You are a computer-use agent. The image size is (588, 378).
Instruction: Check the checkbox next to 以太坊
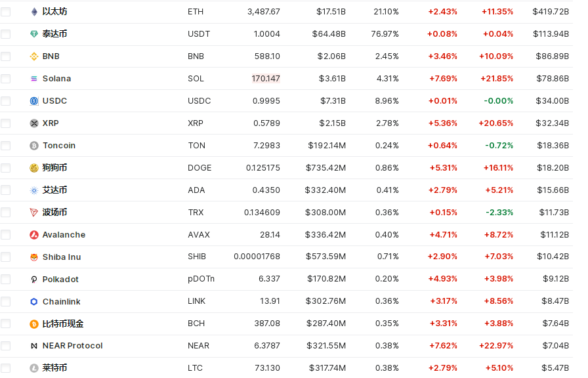click(5, 11)
